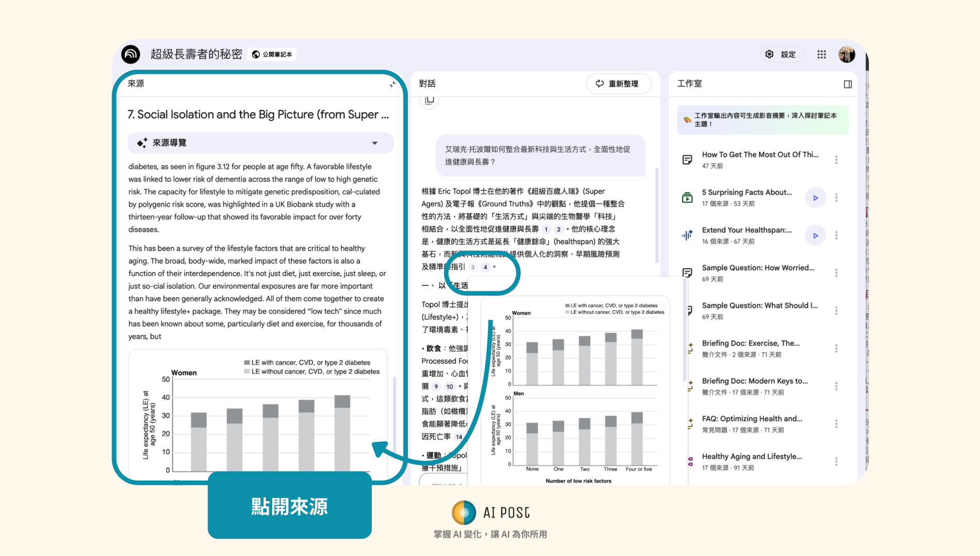This screenshot has height=556, width=980.
Task: Click the 公開筆記本 public notebook badge
Action: tap(272, 54)
